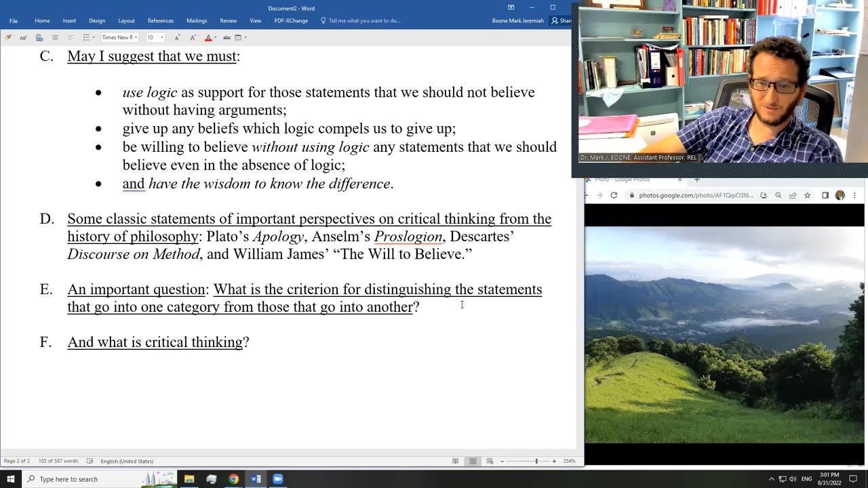Viewport: 868px width, 488px height.
Task: Open the PDF-XChange ribbon tab
Action: pos(291,20)
